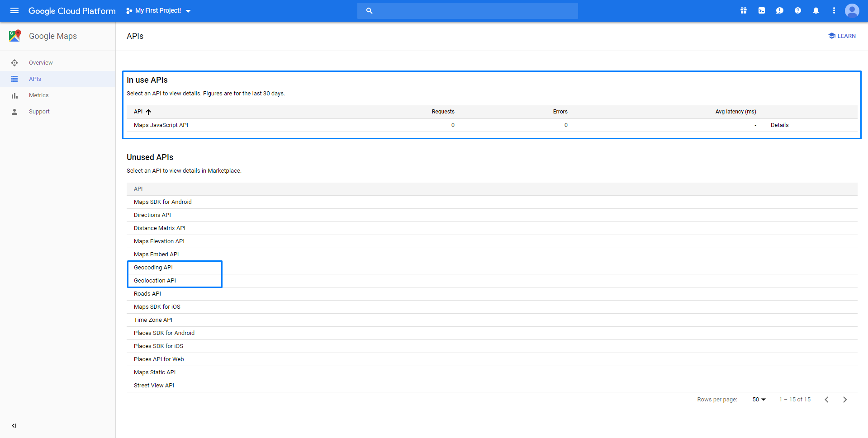Open the send feedback icon
This screenshot has width=868, height=438.
click(x=780, y=10)
